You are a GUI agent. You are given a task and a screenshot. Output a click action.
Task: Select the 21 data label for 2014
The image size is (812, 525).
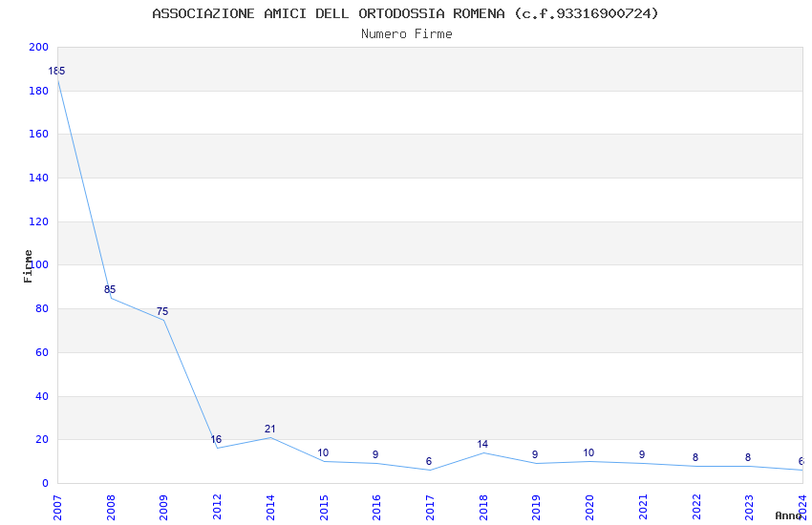[269, 429]
